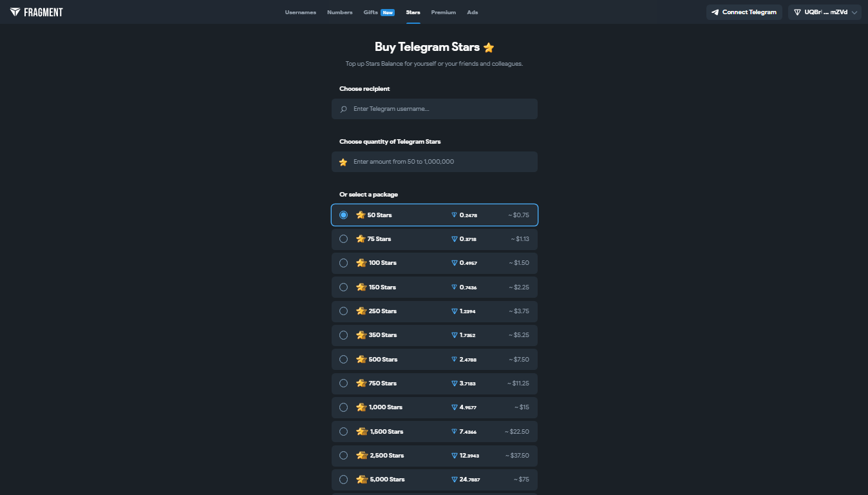Click the TON wallet icon beside address
The width and height of the screenshot is (868, 495).
tap(797, 12)
